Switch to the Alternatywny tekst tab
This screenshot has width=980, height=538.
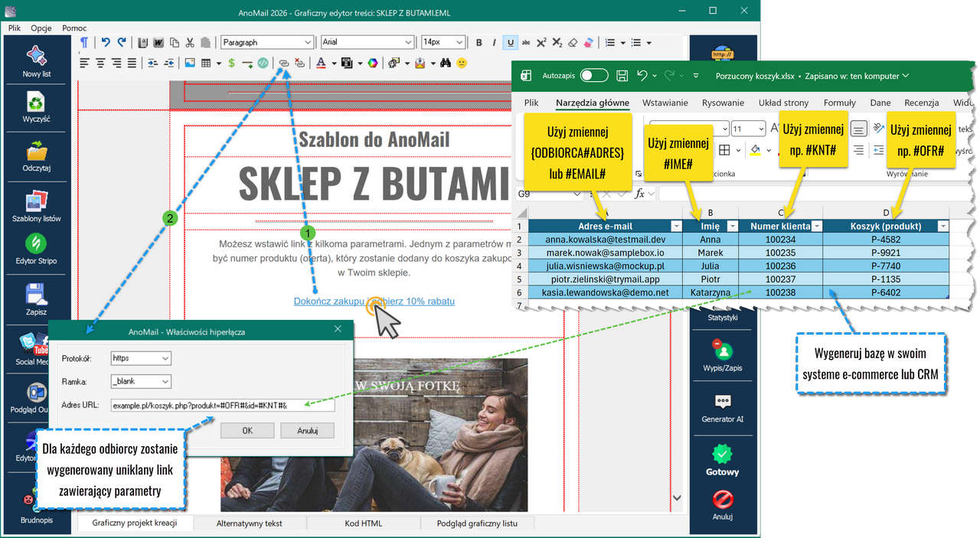250,523
